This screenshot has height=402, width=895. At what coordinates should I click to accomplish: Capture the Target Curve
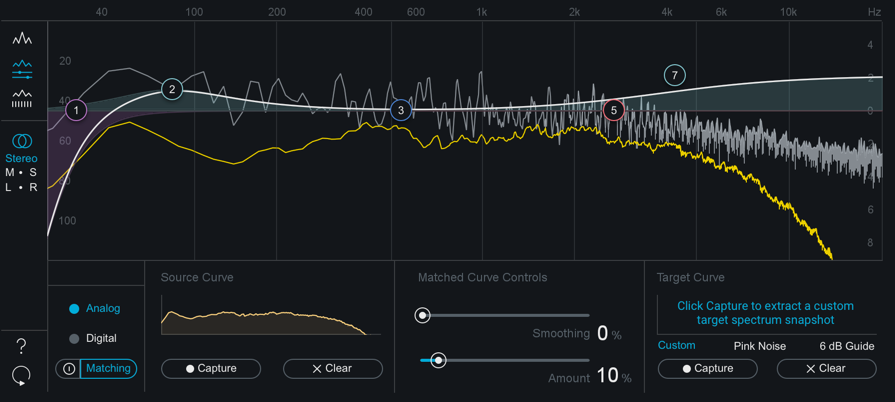(x=708, y=369)
